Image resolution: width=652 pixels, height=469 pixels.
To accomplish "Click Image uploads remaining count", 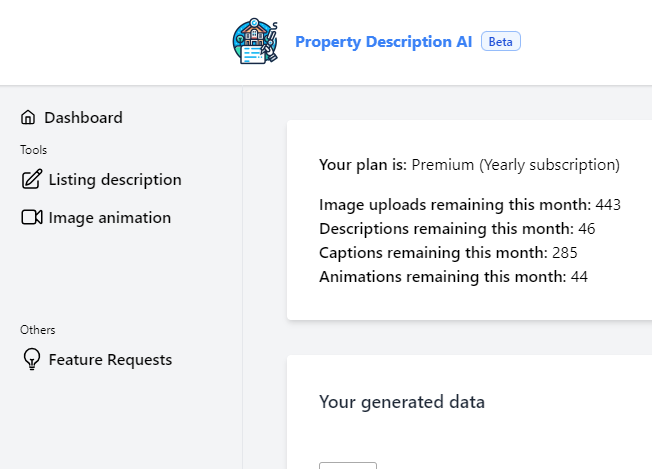I will coord(608,205).
